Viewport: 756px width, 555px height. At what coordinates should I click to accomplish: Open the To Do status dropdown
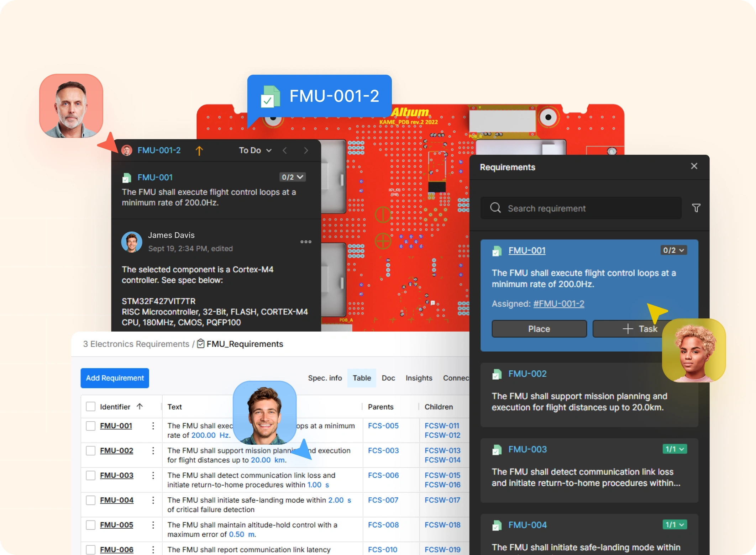click(255, 150)
